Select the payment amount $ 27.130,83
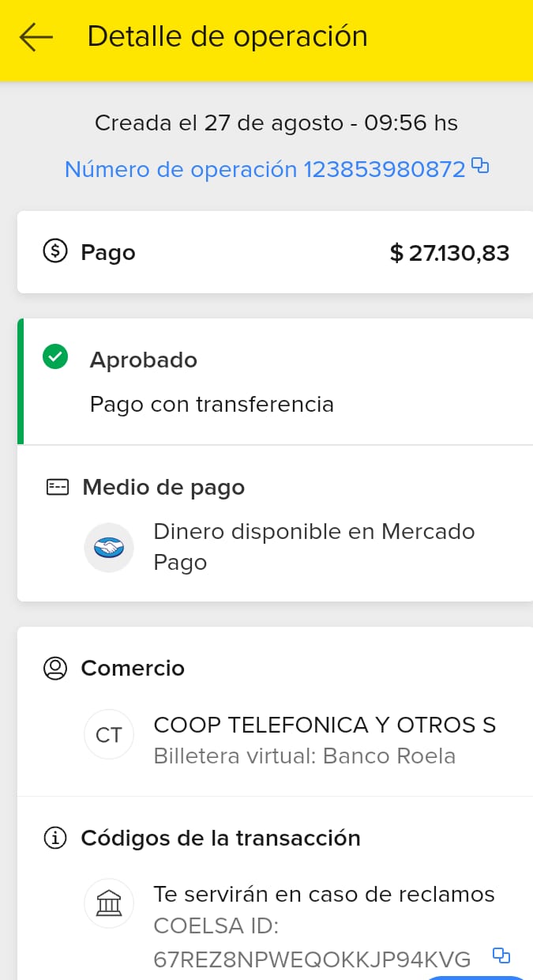The width and height of the screenshot is (533, 980). pos(449,253)
